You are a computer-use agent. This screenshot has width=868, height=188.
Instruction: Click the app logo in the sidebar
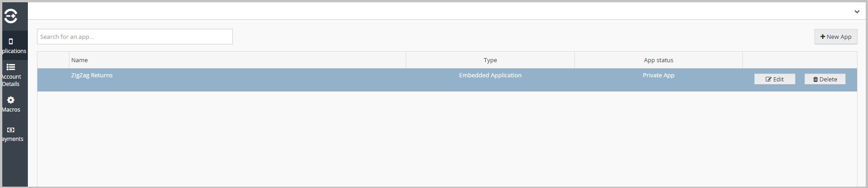pos(11,16)
